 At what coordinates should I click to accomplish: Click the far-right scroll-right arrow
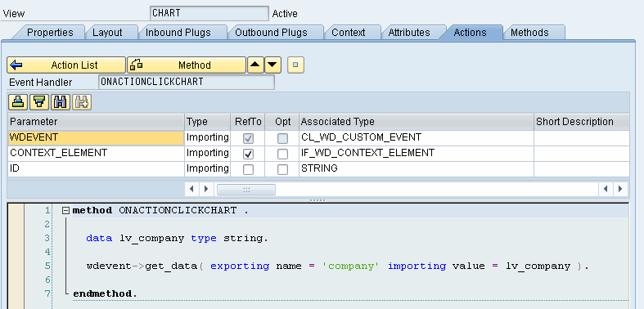[620, 190]
